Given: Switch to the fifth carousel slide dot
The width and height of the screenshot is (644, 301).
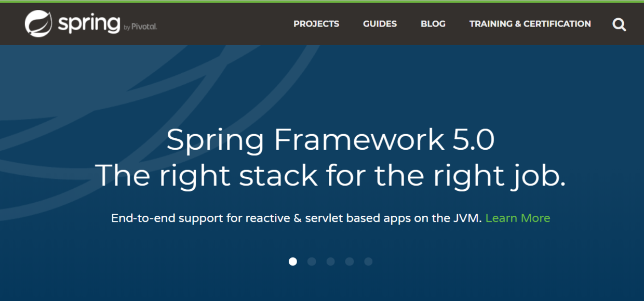Looking at the screenshot, I should 368,261.
